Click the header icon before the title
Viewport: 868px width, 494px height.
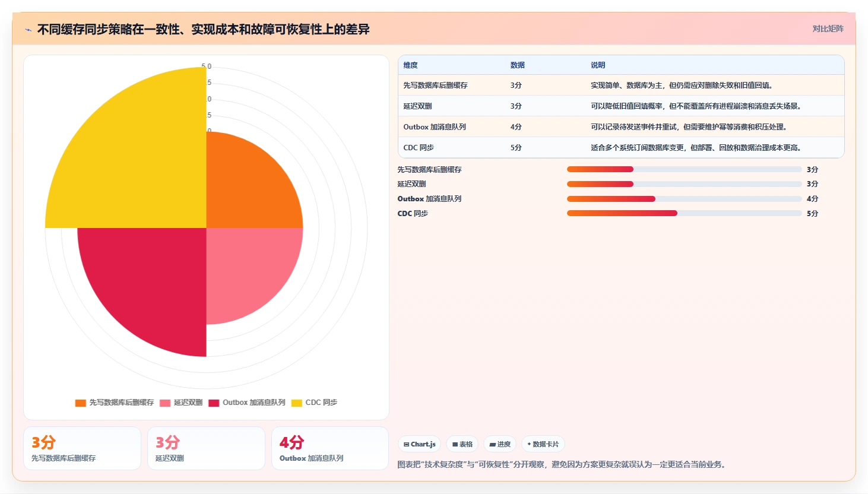[x=28, y=30]
